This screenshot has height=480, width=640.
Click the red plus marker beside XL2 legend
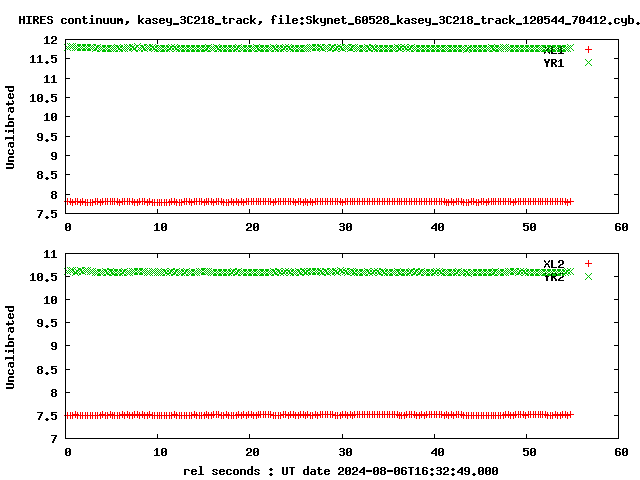click(588, 264)
